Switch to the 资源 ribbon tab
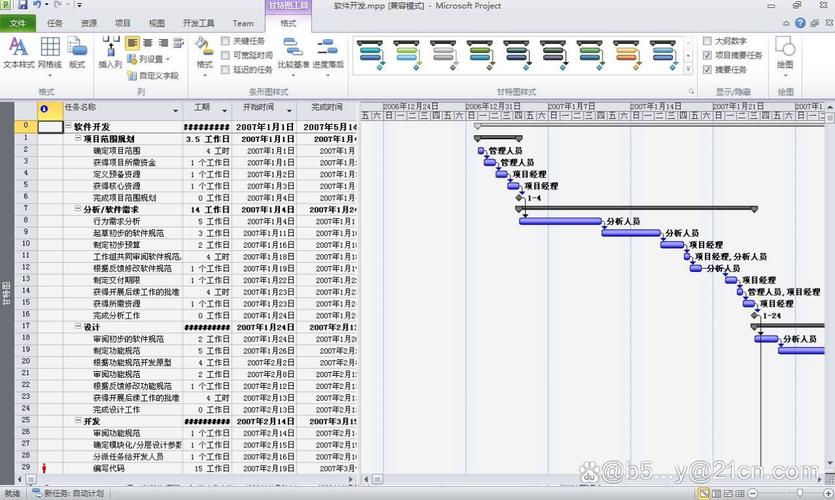835x500 pixels. pos(89,22)
